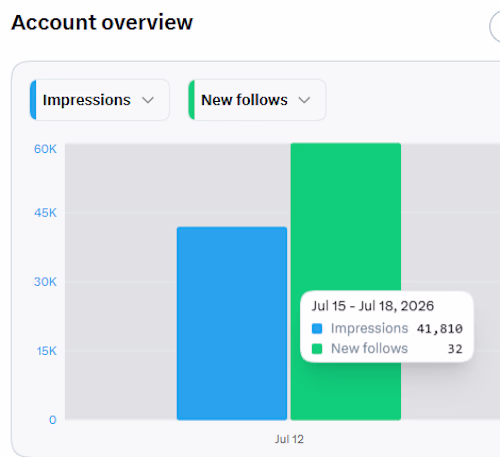Click the Jul 12 axis label
The width and height of the screenshot is (500, 457).
289,439
